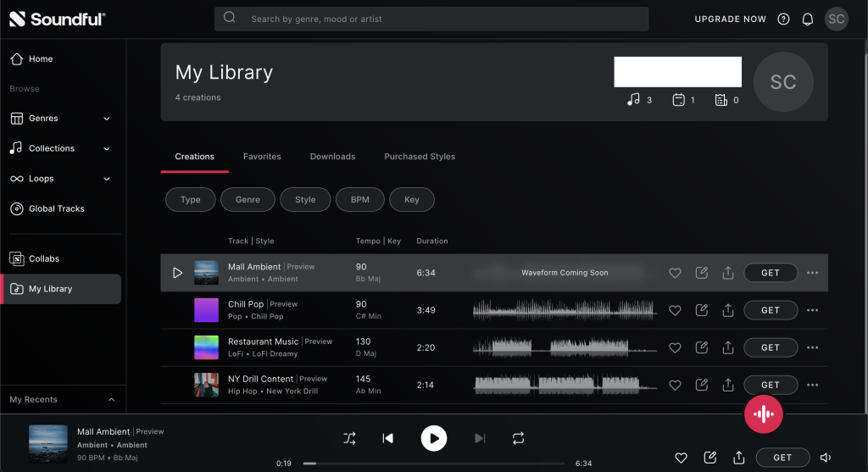This screenshot has width=868, height=472.
Task: Edit current track from player bar
Action: (709, 457)
